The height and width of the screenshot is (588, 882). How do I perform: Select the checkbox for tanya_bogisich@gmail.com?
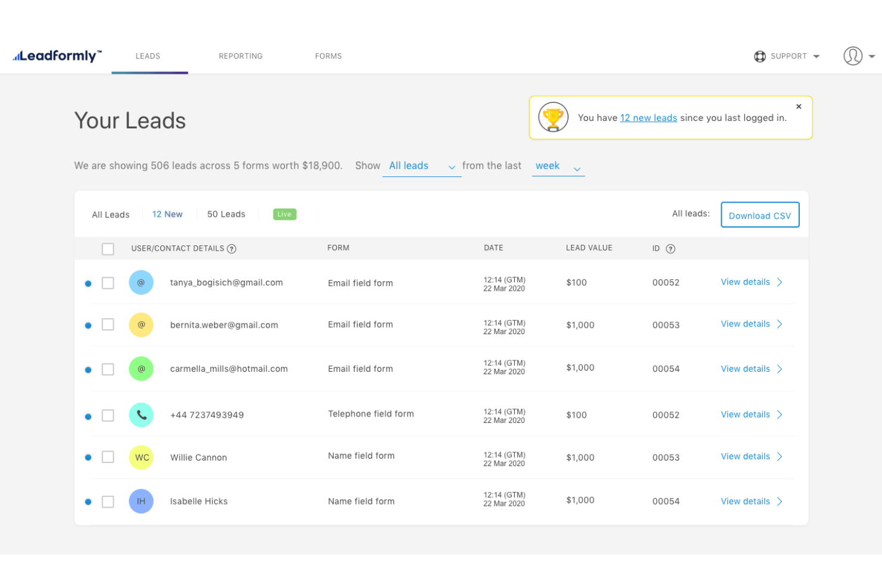click(x=108, y=283)
